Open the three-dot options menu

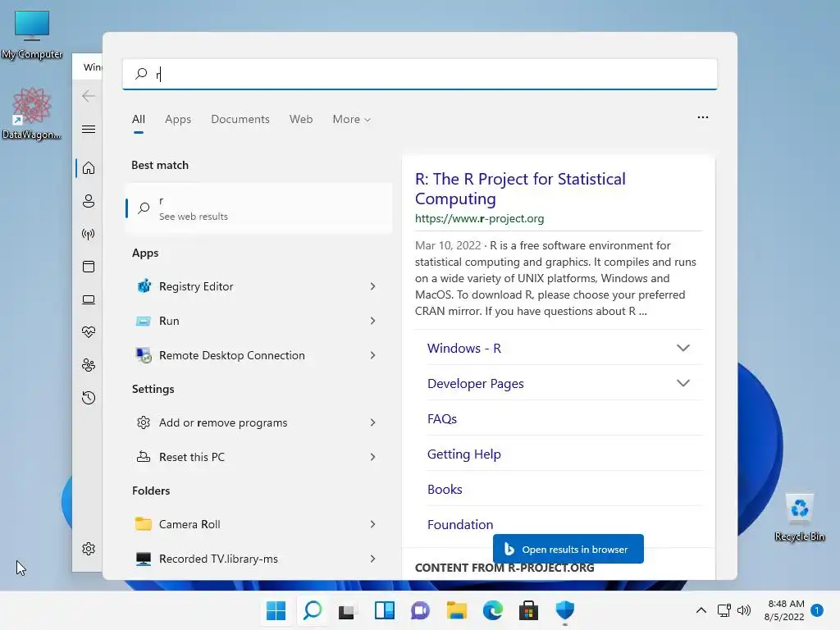tap(703, 117)
